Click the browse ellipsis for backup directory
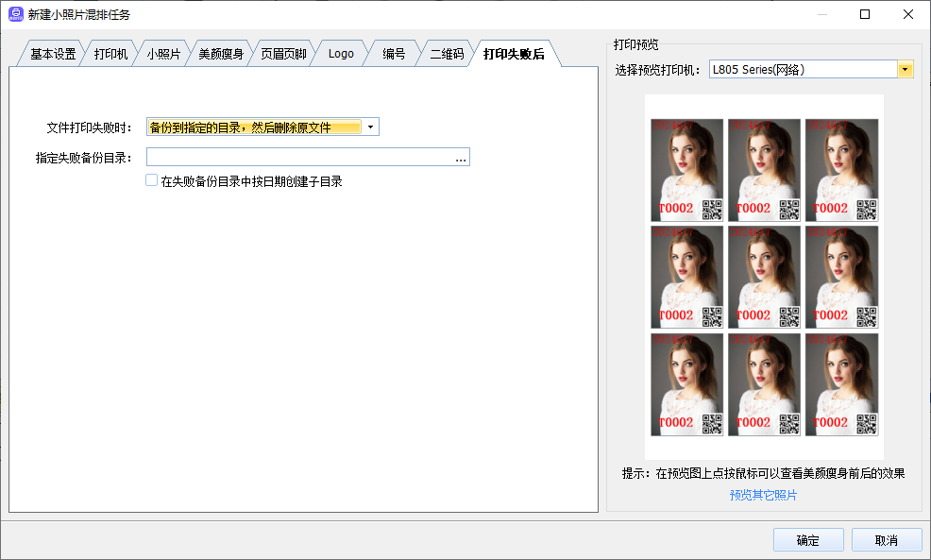 pyautogui.click(x=461, y=158)
